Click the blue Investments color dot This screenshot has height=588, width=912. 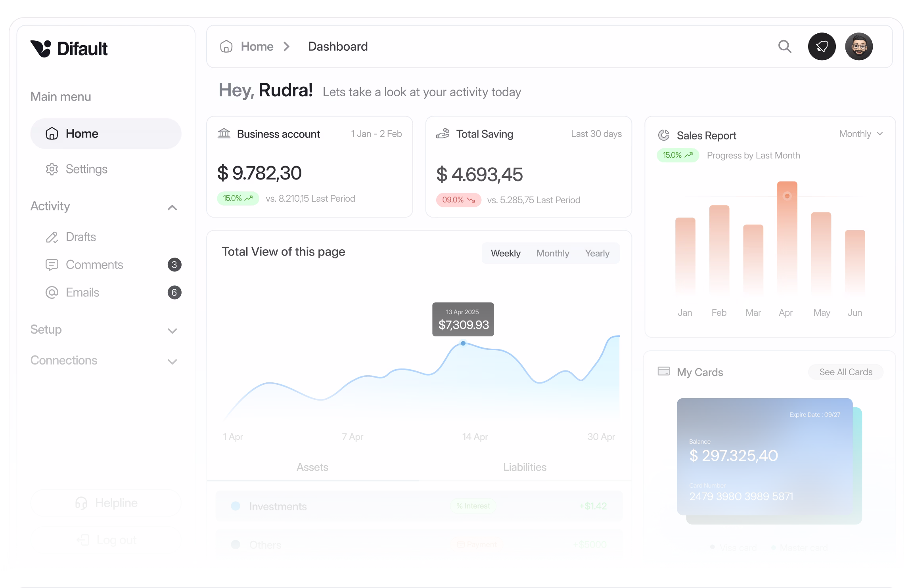point(236,506)
